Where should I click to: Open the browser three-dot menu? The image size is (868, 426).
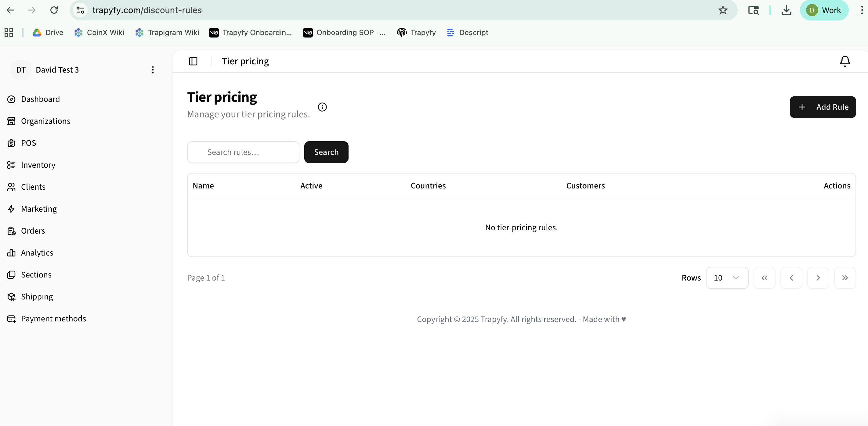862,10
